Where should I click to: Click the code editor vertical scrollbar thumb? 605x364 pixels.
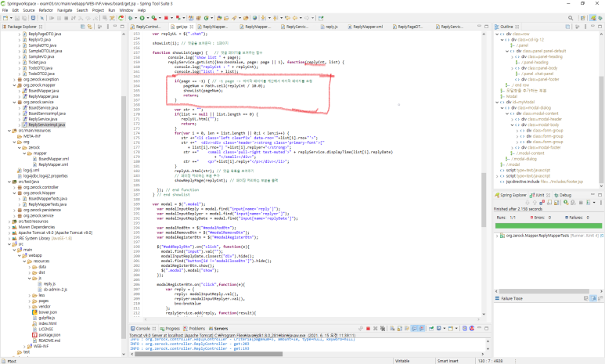(484, 200)
